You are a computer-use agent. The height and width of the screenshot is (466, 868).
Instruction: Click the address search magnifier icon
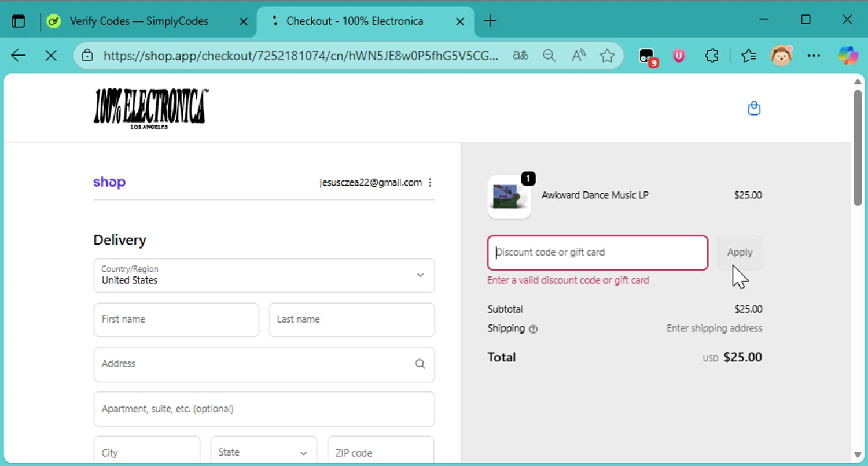pyautogui.click(x=420, y=364)
